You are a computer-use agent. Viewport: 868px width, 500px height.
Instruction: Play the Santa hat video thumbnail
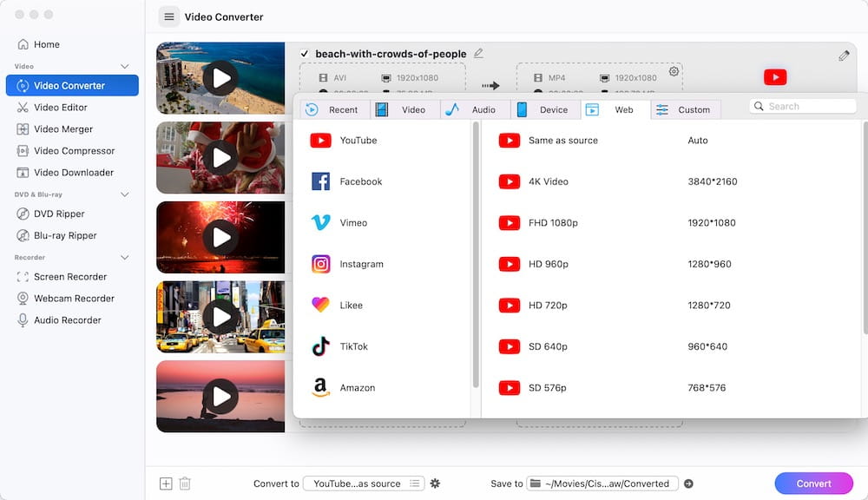[x=220, y=158]
